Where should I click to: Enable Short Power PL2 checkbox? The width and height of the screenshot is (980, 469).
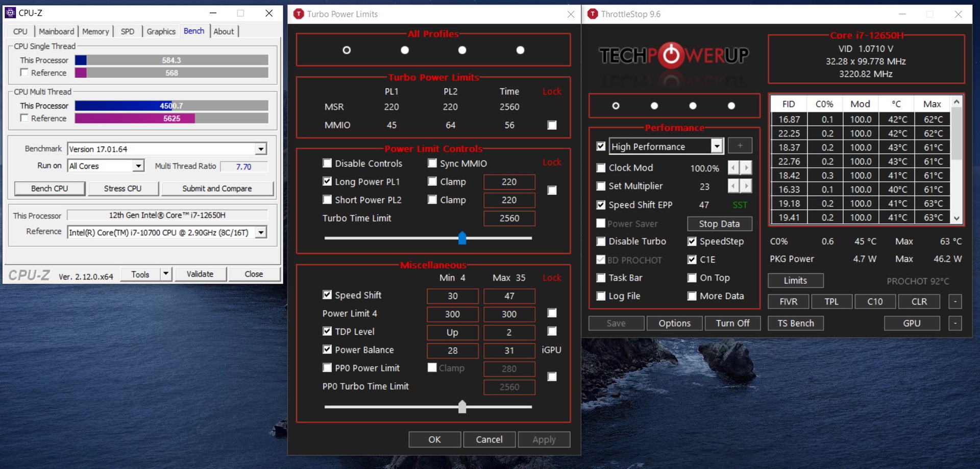pos(327,200)
